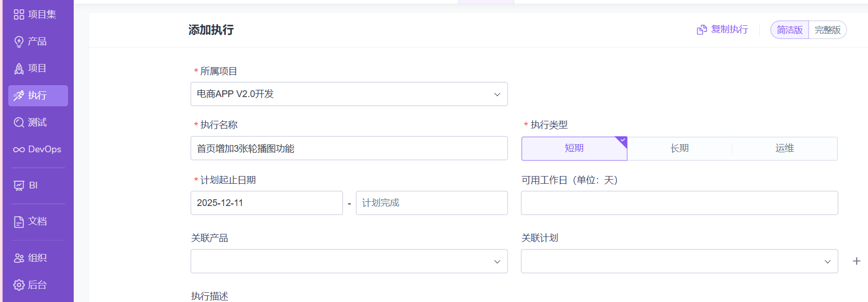Click the plus button beside 关联计划

856,261
